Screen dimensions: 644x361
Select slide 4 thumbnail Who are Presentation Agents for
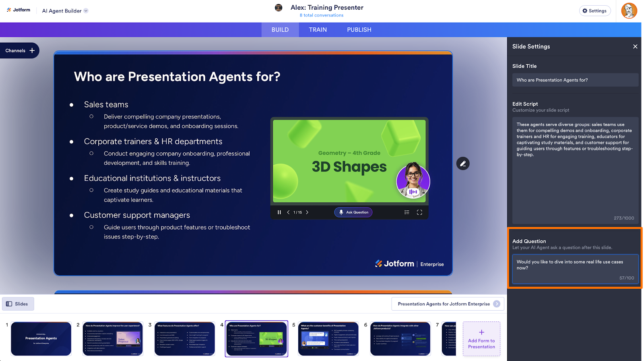[256, 339]
